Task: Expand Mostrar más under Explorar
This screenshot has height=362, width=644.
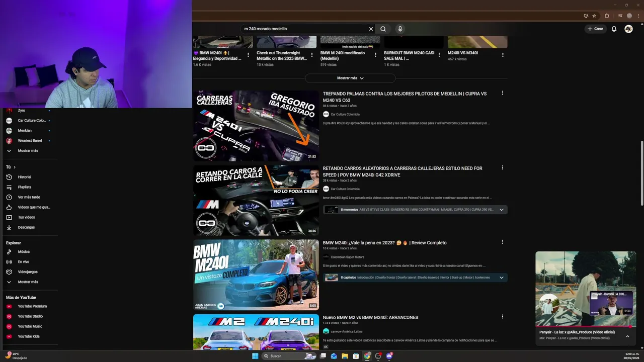Action: [x=28, y=282]
